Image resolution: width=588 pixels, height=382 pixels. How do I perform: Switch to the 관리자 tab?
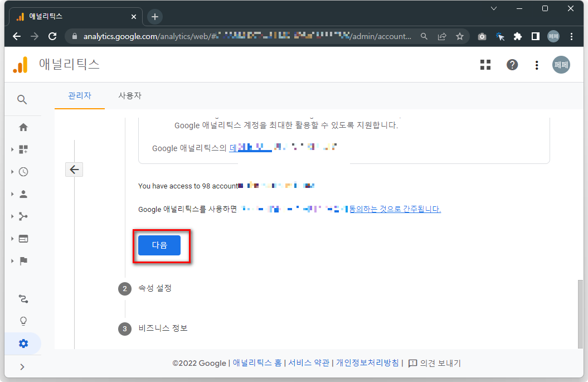coord(80,96)
